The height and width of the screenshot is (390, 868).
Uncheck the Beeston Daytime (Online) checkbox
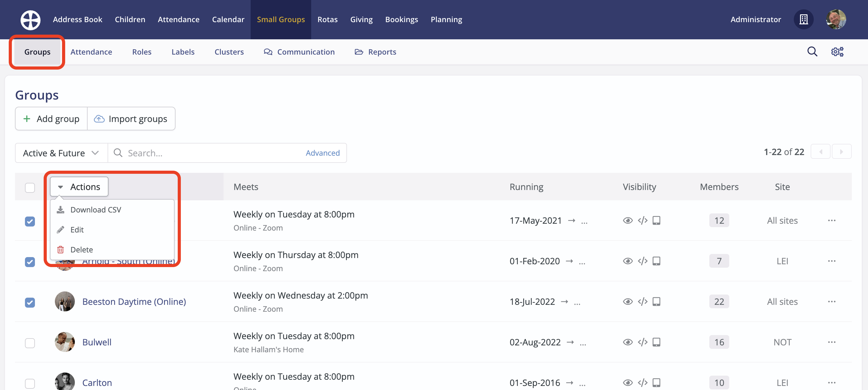(30, 302)
